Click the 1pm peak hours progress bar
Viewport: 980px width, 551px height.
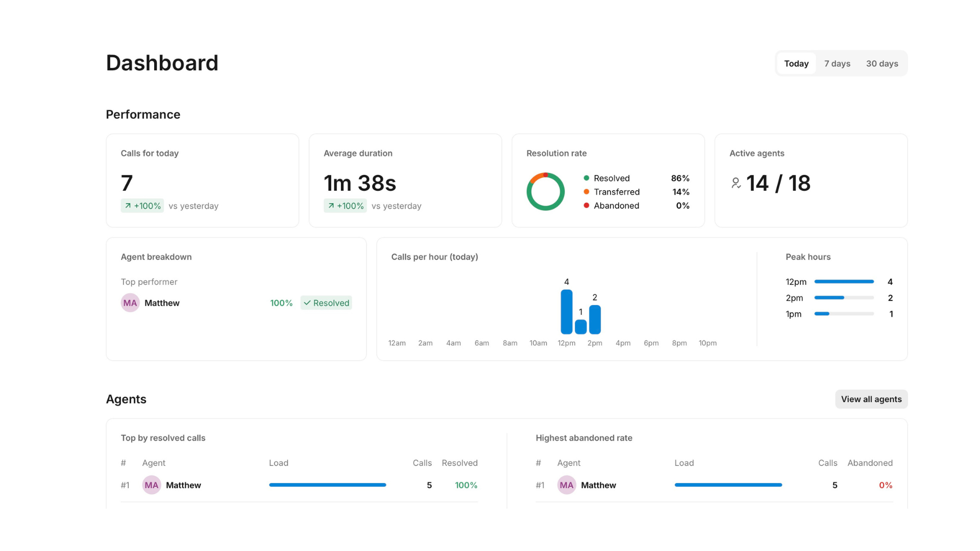844,314
